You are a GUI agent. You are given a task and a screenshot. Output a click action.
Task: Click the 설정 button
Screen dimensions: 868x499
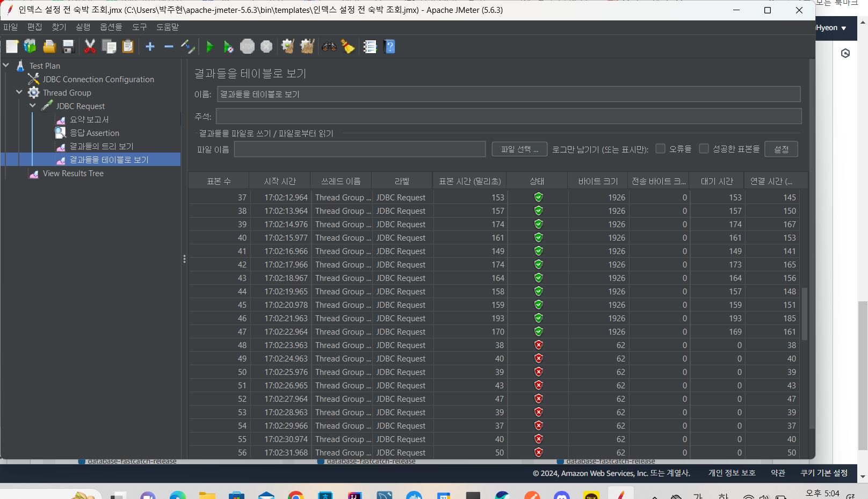click(x=782, y=149)
